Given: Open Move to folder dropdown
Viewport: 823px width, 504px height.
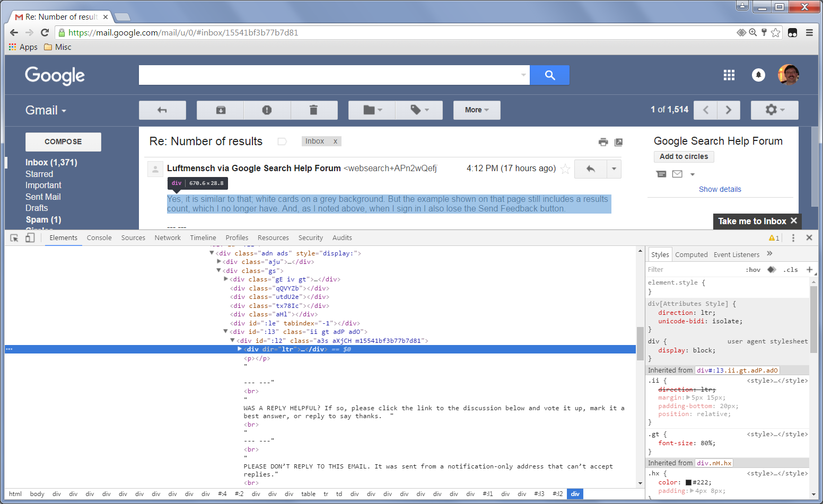Looking at the screenshot, I should 372,110.
